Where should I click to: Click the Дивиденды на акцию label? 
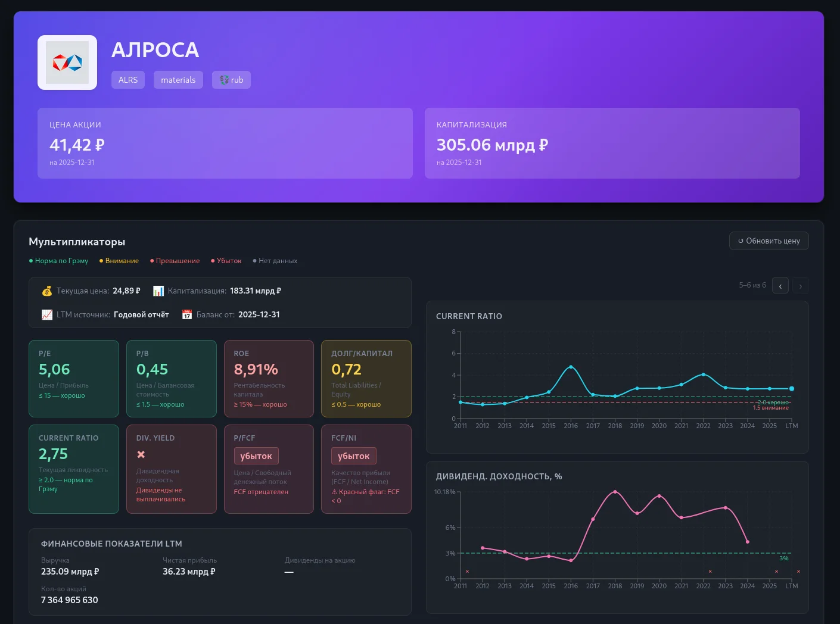(x=320, y=560)
